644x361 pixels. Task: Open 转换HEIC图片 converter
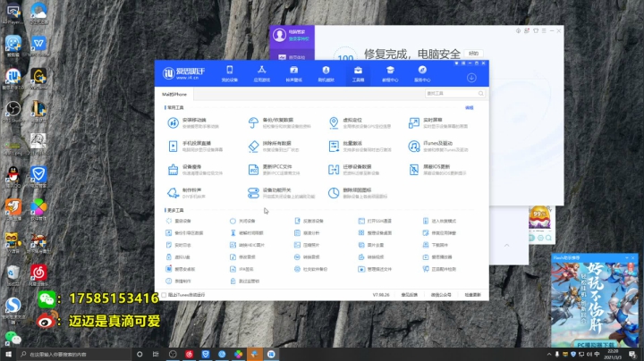(x=247, y=245)
